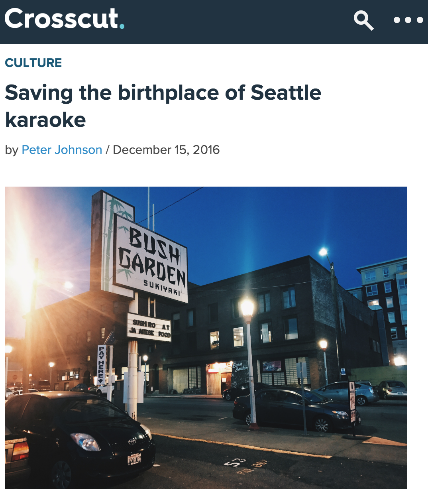Click the vertical Pay Here sign in photo
Screen dimensions: 428x504
(x=101, y=365)
